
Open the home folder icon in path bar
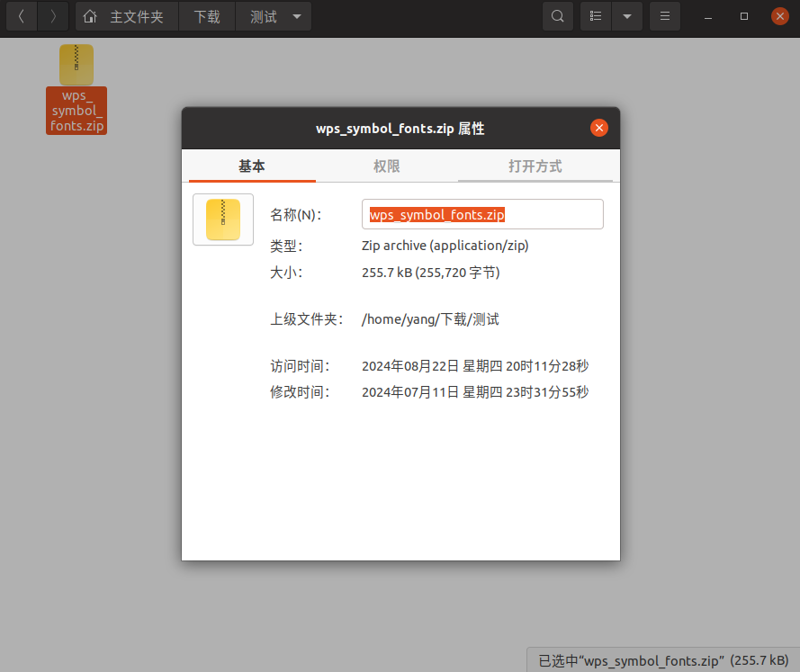click(x=90, y=16)
